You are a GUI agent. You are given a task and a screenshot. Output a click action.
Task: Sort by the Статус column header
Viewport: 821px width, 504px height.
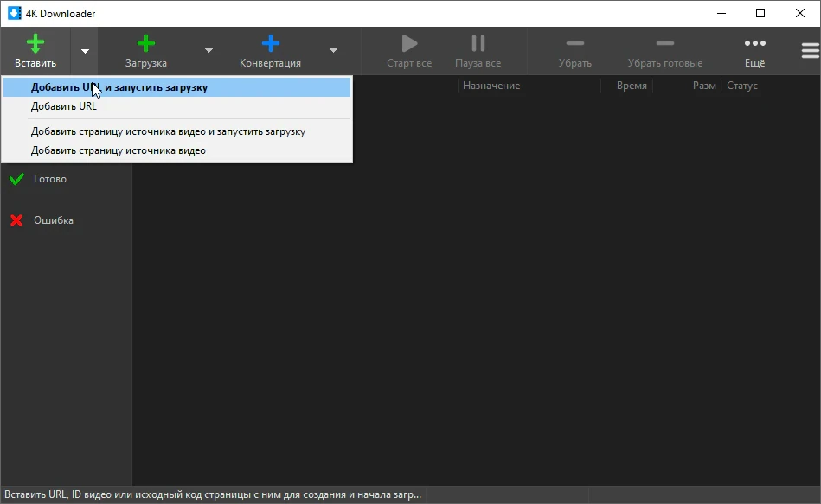point(742,86)
